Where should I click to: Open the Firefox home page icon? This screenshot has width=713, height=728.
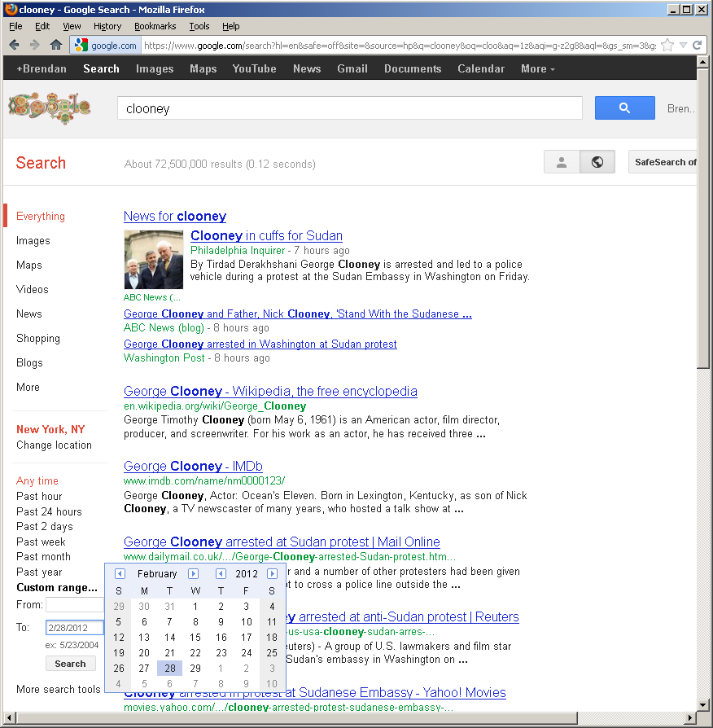56,45
